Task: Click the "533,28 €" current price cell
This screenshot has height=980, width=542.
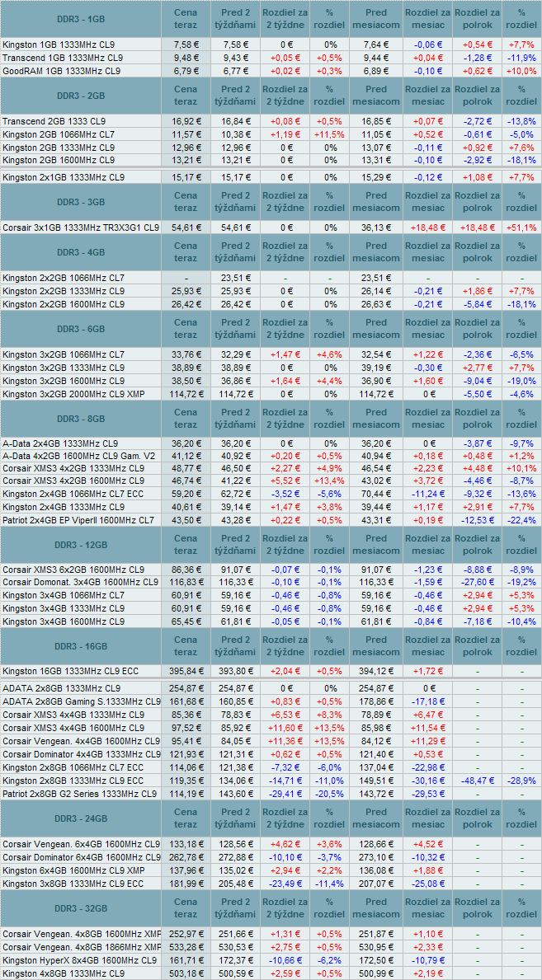Action: tap(184, 947)
